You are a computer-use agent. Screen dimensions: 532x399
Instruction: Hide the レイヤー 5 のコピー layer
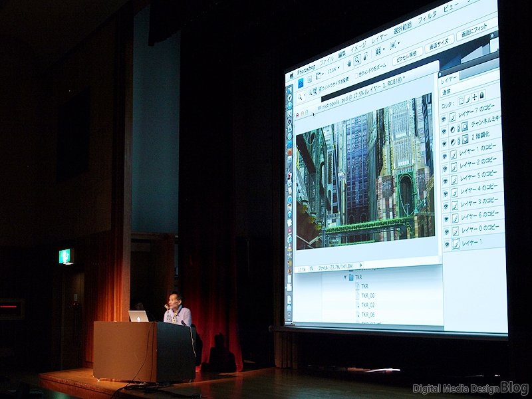(x=445, y=181)
